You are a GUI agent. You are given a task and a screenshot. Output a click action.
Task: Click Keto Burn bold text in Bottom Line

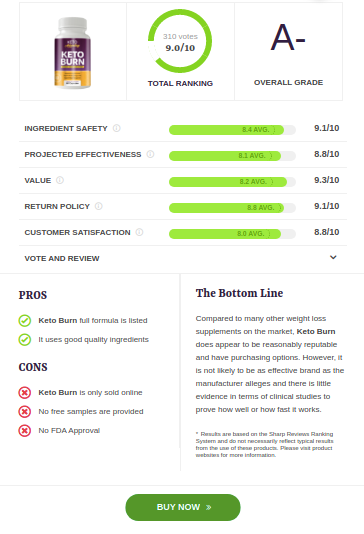(316, 331)
